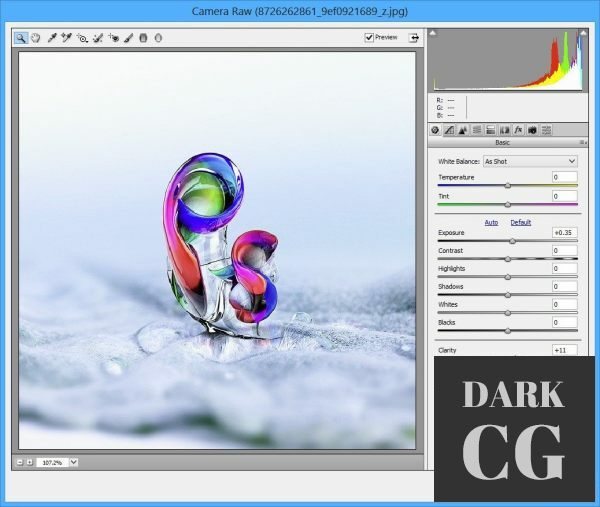The width and height of the screenshot is (600, 507).
Task: Open the Effects (fx) panel tab
Action: click(x=518, y=130)
